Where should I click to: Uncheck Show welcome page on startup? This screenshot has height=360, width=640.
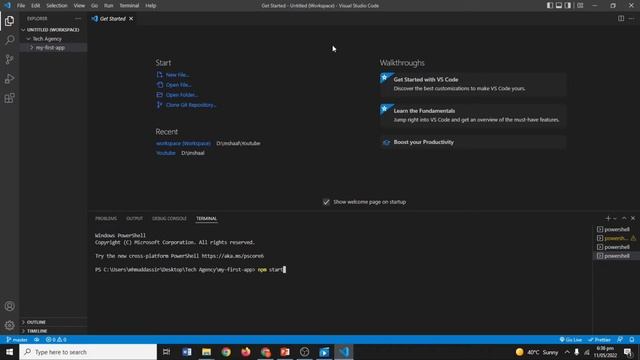pyautogui.click(x=326, y=202)
